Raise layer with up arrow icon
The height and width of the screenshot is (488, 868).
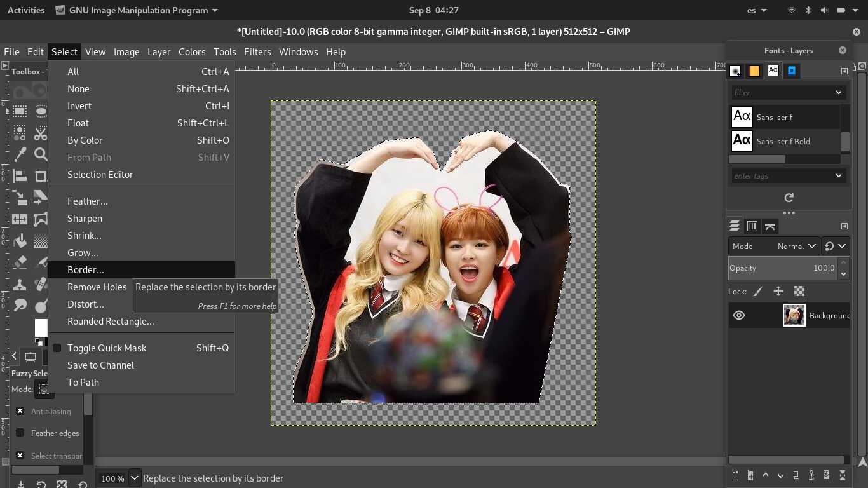pyautogui.click(x=766, y=475)
